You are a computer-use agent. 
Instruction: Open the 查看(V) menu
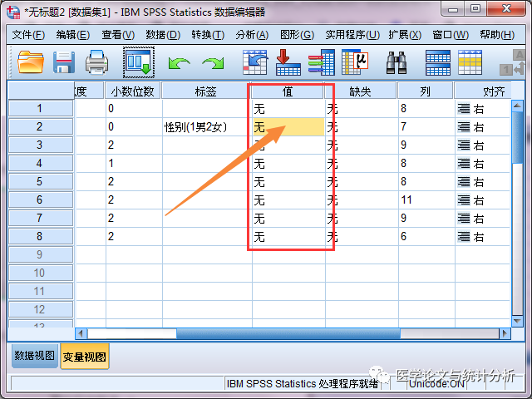[118, 35]
